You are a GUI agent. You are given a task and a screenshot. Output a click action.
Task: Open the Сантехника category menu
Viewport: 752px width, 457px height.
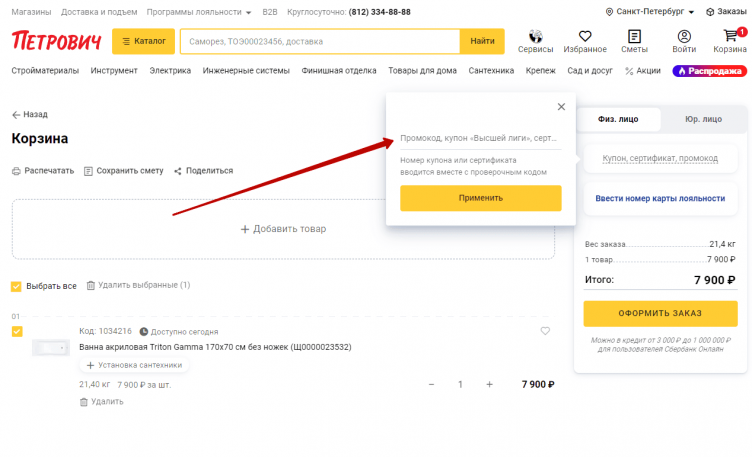pyautogui.click(x=490, y=71)
